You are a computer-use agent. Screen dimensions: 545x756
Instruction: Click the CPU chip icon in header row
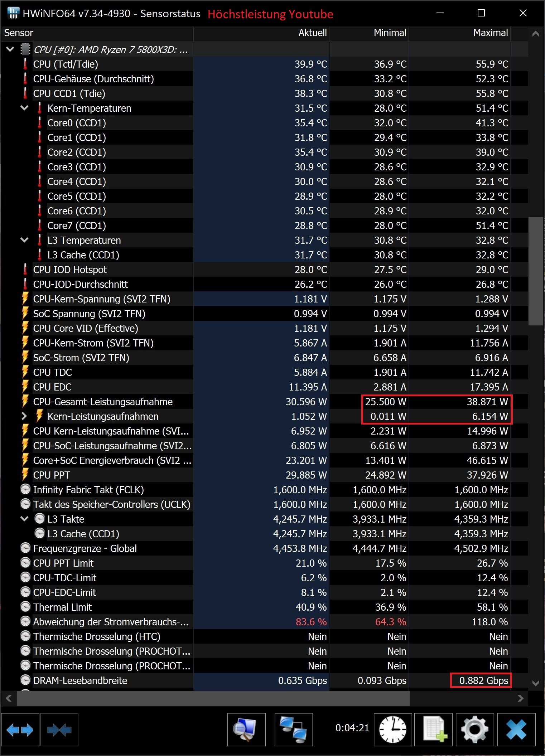(25, 49)
